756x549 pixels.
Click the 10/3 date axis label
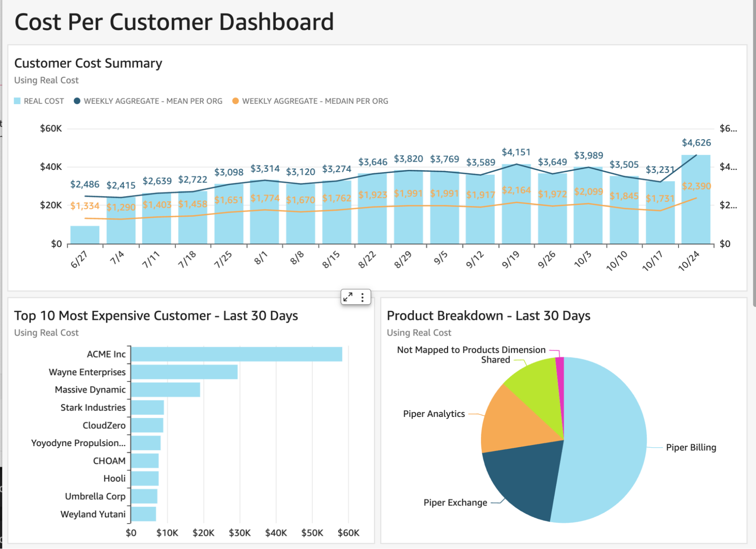pyautogui.click(x=582, y=259)
